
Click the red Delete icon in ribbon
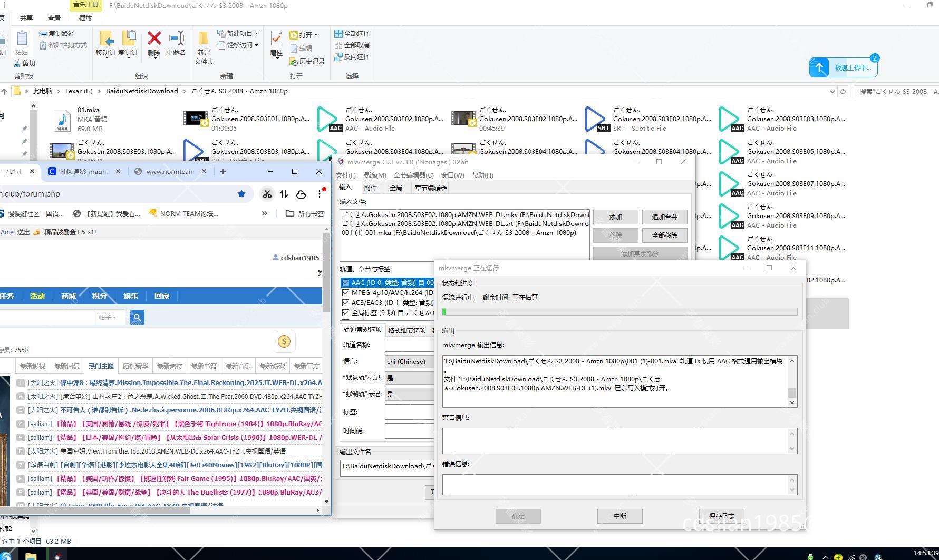(x=154, y=39)
